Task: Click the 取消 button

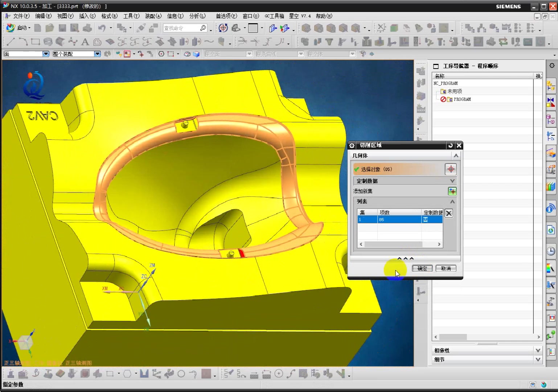Action: 446,269
